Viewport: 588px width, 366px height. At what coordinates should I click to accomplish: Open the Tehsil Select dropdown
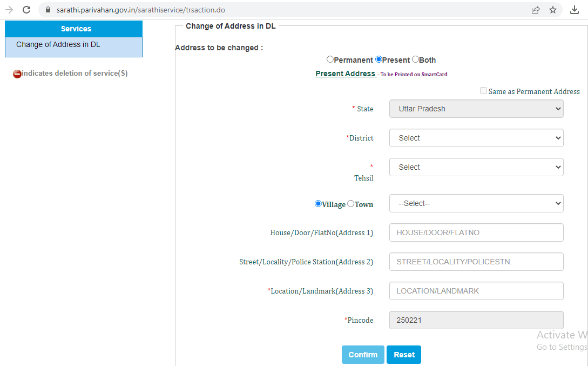coord(476,167)
